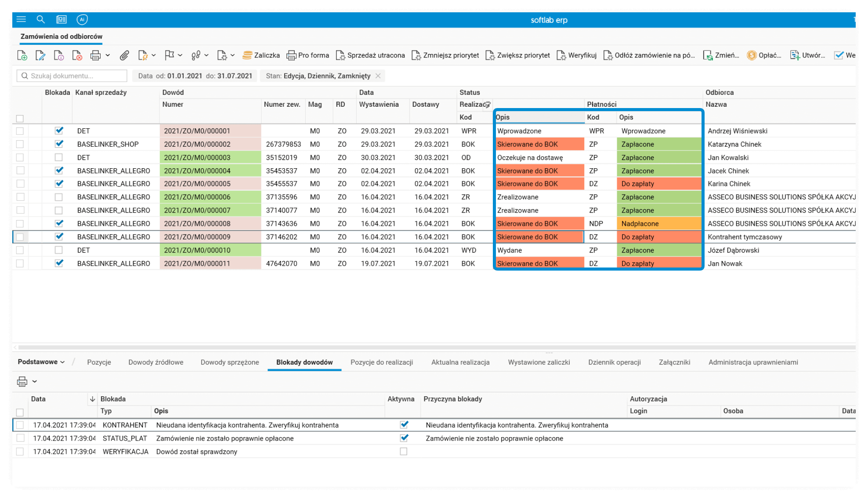Expand the print dropdown arrow in toolbar
This screenshot has width=868, height=499.
pyautogui.click(x=108, y=55)
